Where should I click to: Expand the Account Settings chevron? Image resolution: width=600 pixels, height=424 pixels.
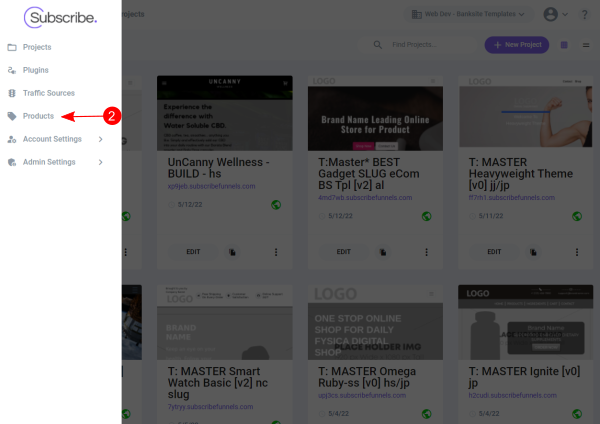click(x=101, y=139)
